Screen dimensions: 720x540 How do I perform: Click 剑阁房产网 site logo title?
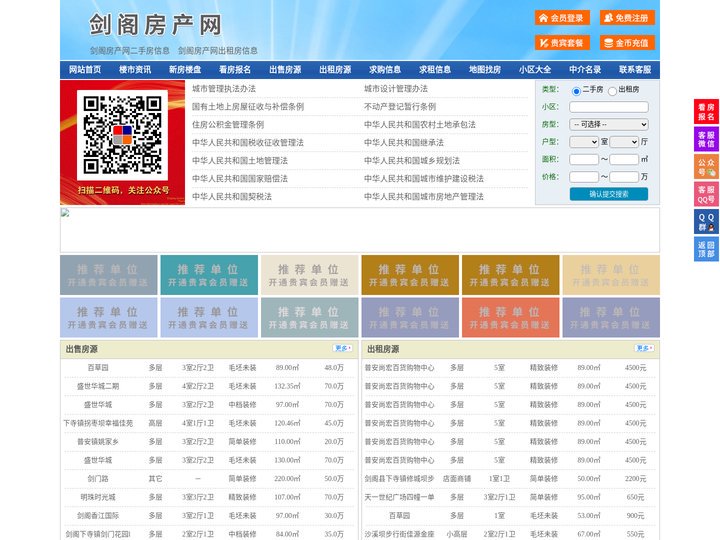[155, 25]
